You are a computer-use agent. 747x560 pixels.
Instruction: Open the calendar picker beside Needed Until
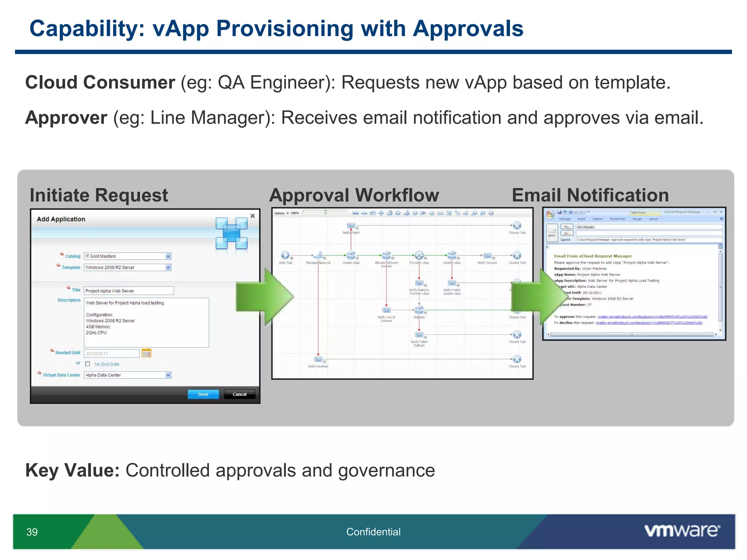[x=147, y=353]
